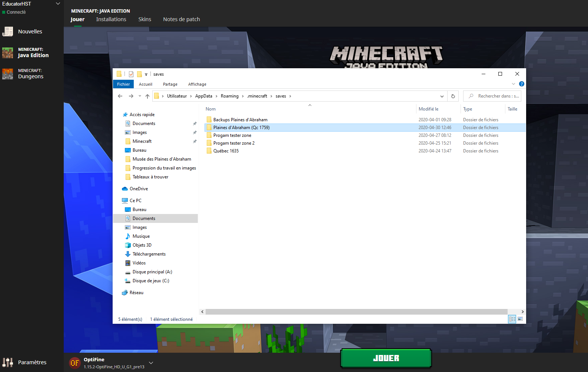Click right arrow of horizontal scrollbar

click(522, 312)
